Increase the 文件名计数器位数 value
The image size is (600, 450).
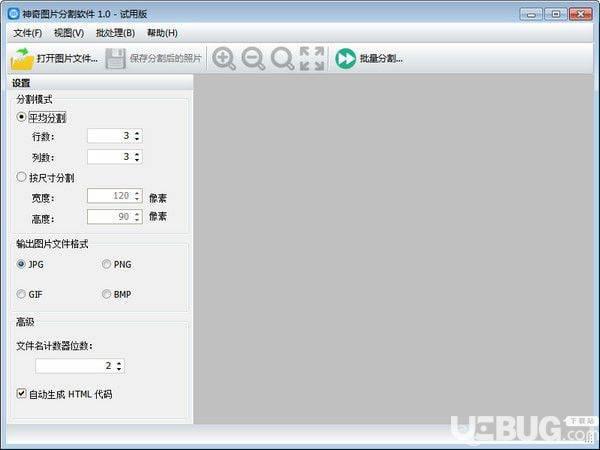(119, 363)
